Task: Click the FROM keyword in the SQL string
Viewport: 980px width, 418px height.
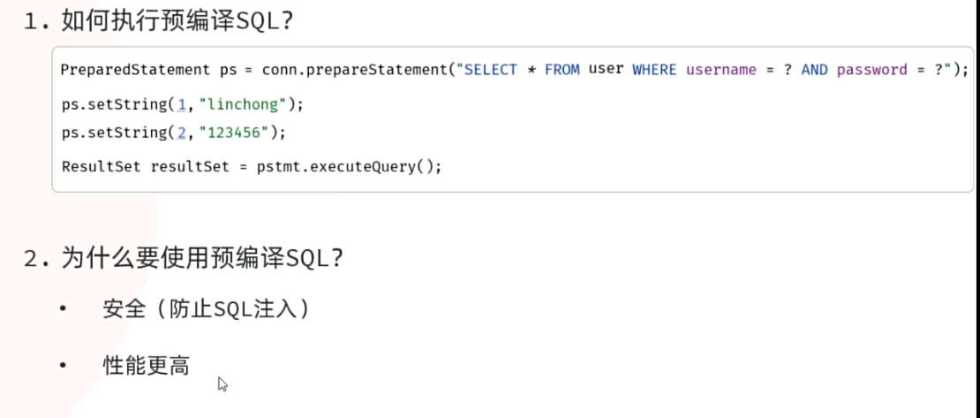Action: click(562, 70)
